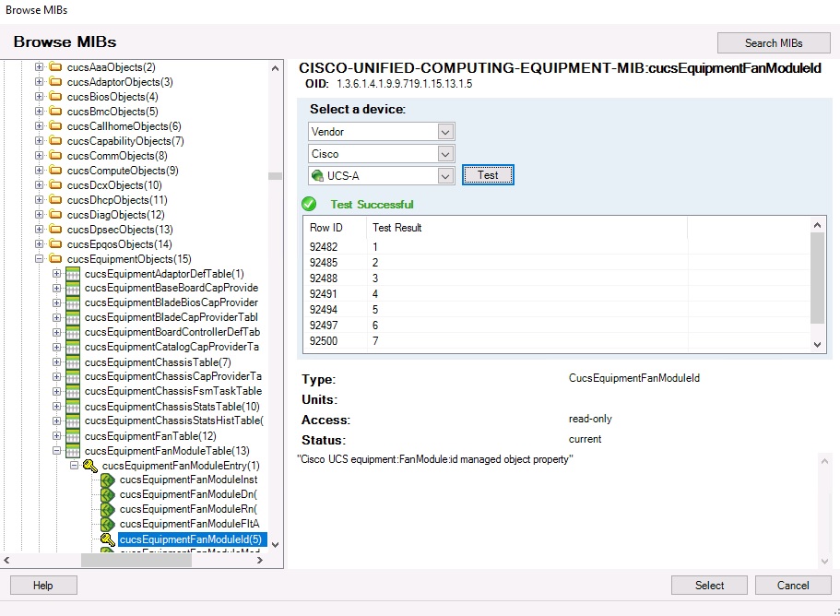The height and width of the screenshot is (616, 840).
Task: Collapse cucsEquipmentFanModuleEntry(1) node
Action: click(75, 465)
